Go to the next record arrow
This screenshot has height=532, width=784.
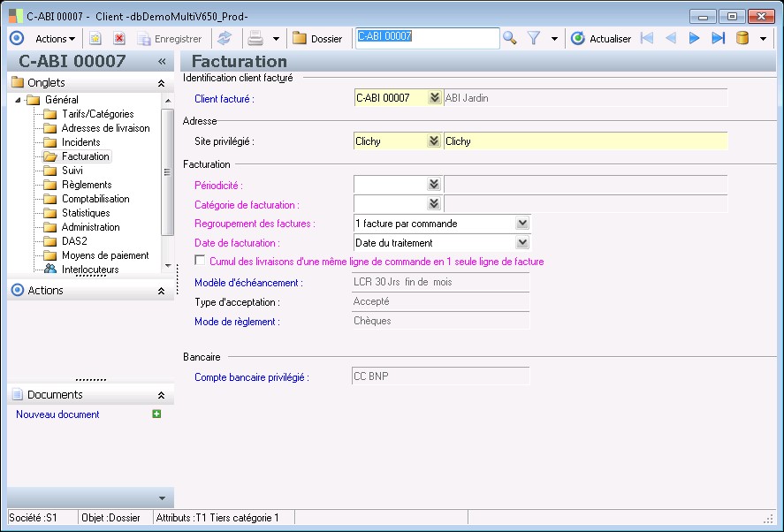tap(694, 38)
